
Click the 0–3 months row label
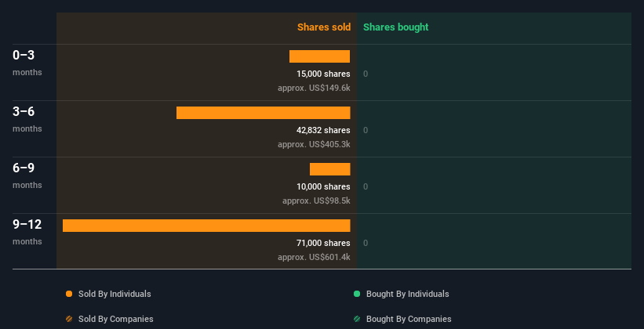[x=27, y=63]
